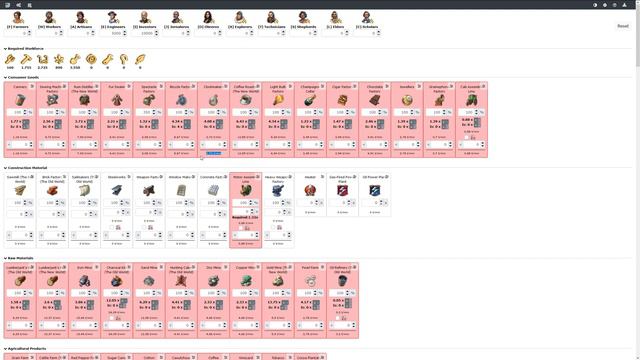
Task: Click the Pearl Farm icon
Action: pyautogui.click(x=310, y=281)
